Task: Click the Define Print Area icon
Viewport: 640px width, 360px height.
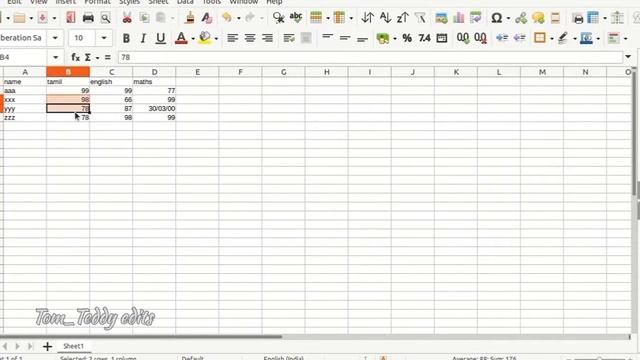Action: click(x=577, y=18)
